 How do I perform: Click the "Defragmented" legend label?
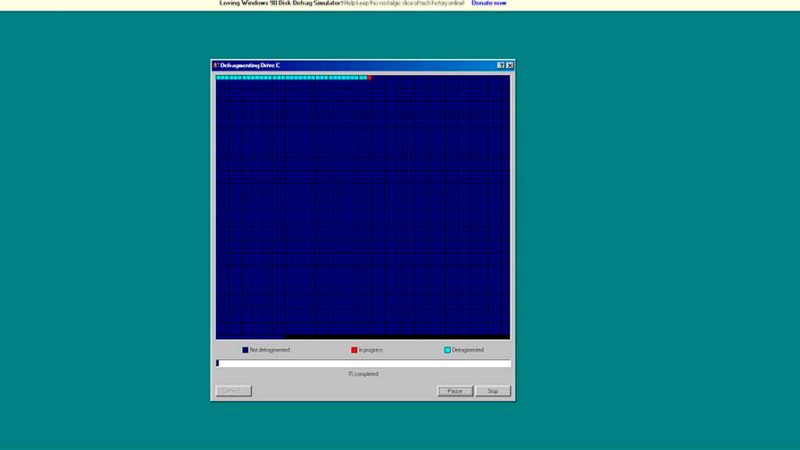tap(468, 350)
